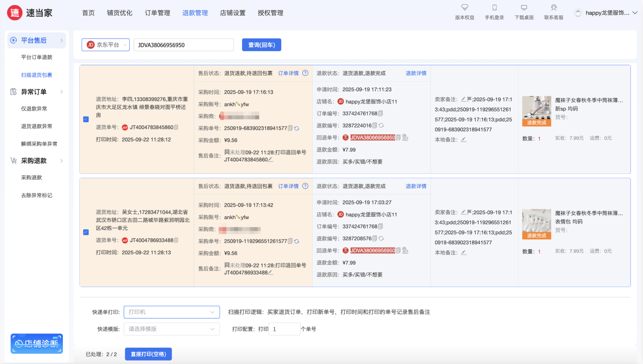Image resolution: width=643 pixels, height=364 pixels.
Task: Refresh first order's 退款编号 3287224016
Action: [x=381, y=125]
